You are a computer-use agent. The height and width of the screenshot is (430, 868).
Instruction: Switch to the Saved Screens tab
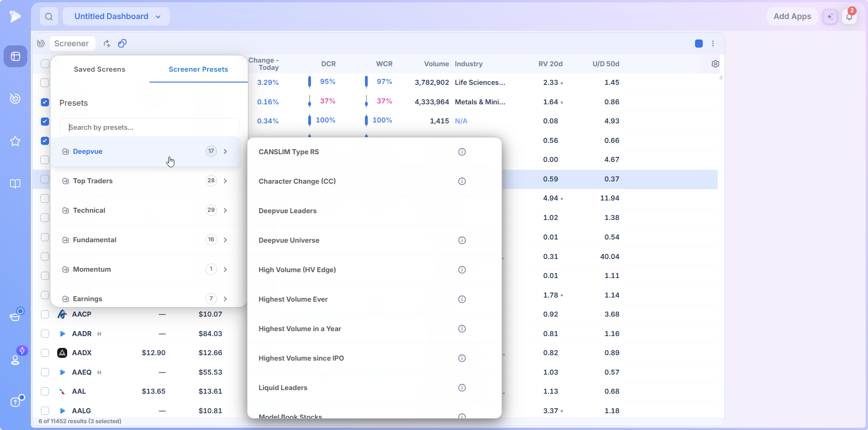click(x=99, y=69)
